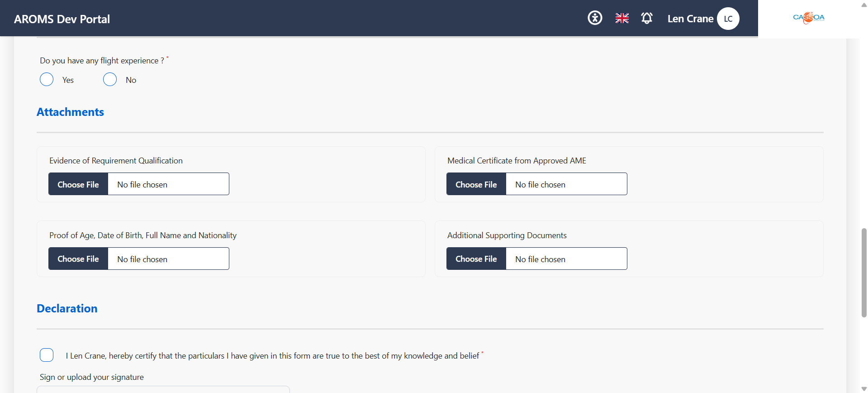Choose file for Proof of Age document
Viewport: 868px width, 393px height.
[x=78, y=259]
